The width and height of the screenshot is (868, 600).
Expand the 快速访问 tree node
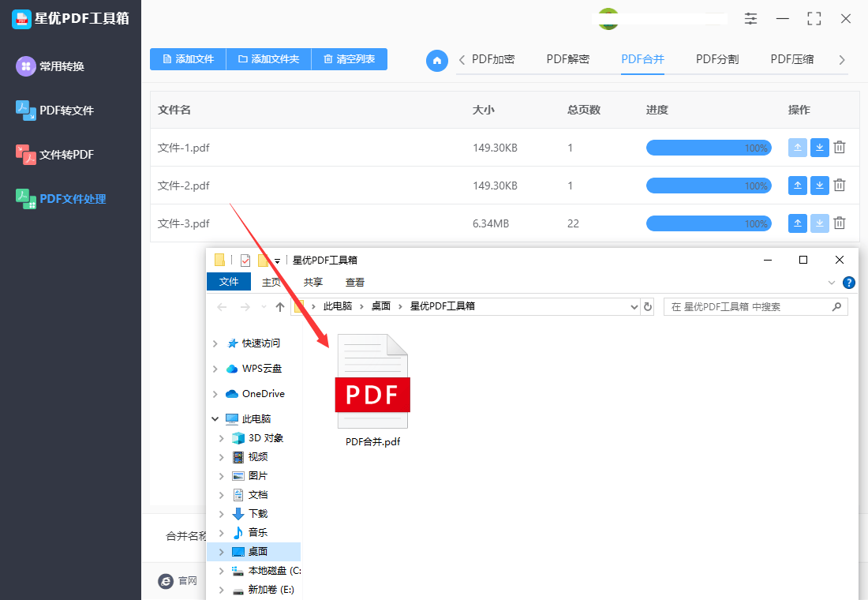click(215, 344)
